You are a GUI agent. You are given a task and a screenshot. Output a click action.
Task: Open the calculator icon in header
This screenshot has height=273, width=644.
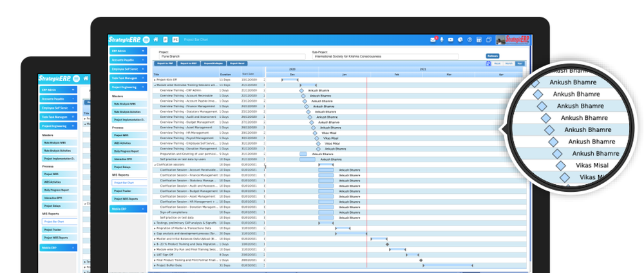point(479,40)
